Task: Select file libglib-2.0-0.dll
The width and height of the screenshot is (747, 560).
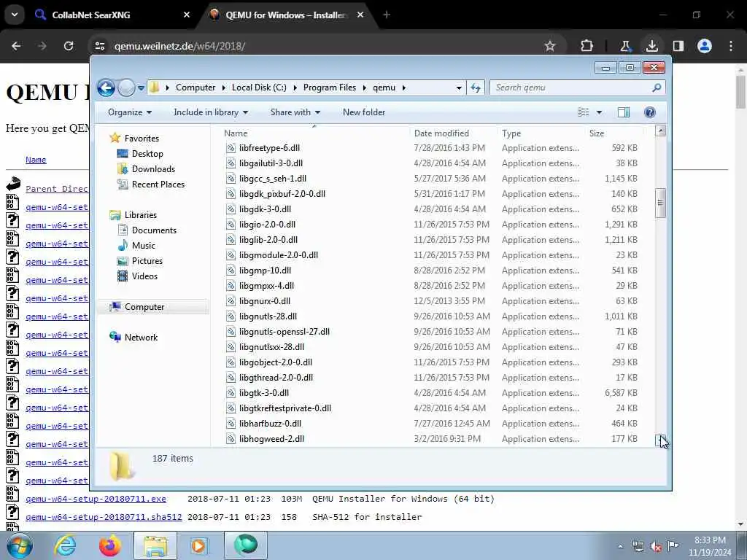Action: (268, 240)
